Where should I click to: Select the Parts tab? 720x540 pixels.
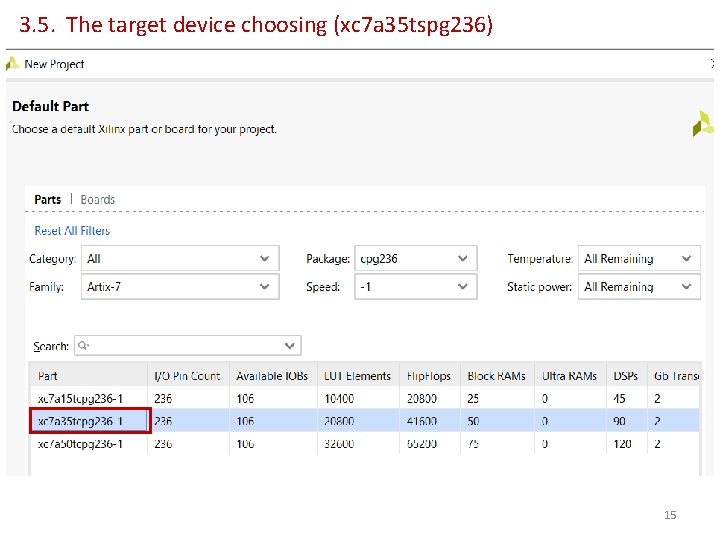(x=48, y=200)
